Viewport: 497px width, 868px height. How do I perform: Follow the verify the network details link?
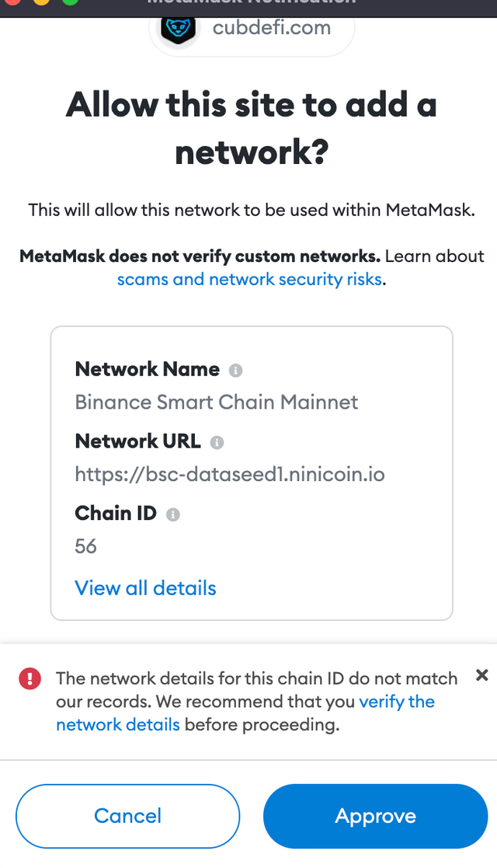pos(245,713)
